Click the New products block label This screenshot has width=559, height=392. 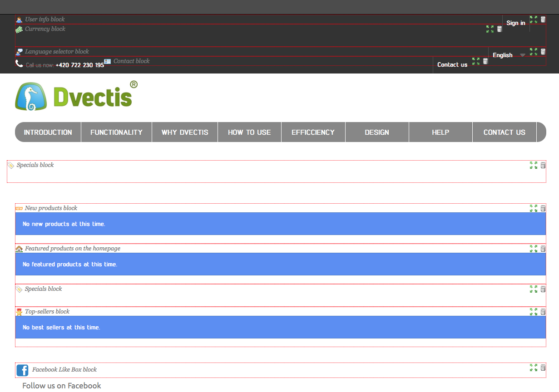[x=51, y=208]
